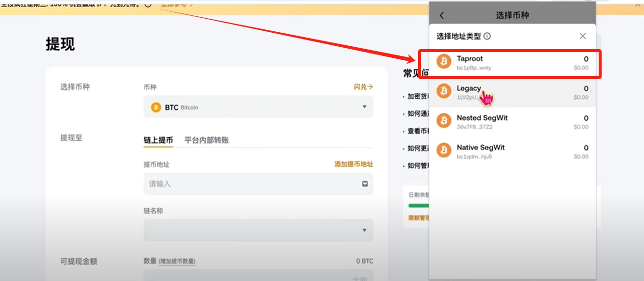
Task: Click the Bitcoin icon on the Legacy row
Action: [444, 91]
